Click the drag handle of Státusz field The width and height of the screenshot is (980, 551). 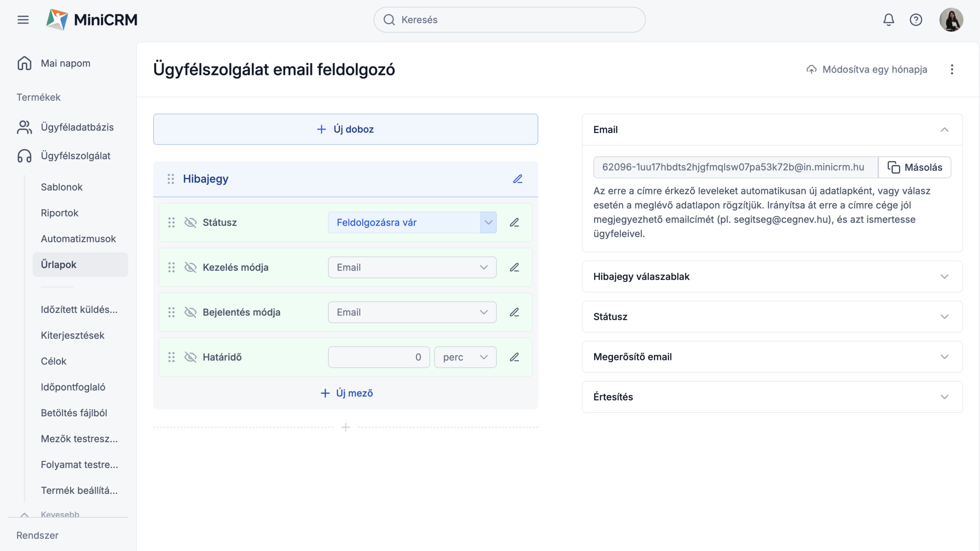click(171, 222)
